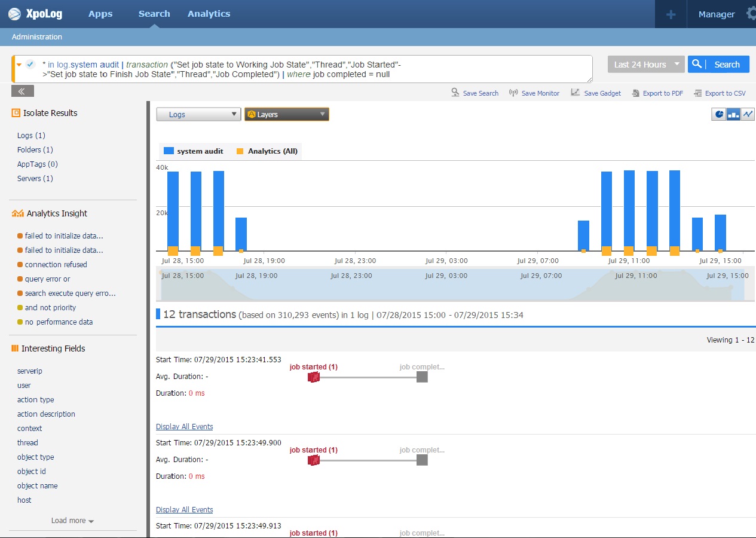Click the blue Search button

[718, 65]
